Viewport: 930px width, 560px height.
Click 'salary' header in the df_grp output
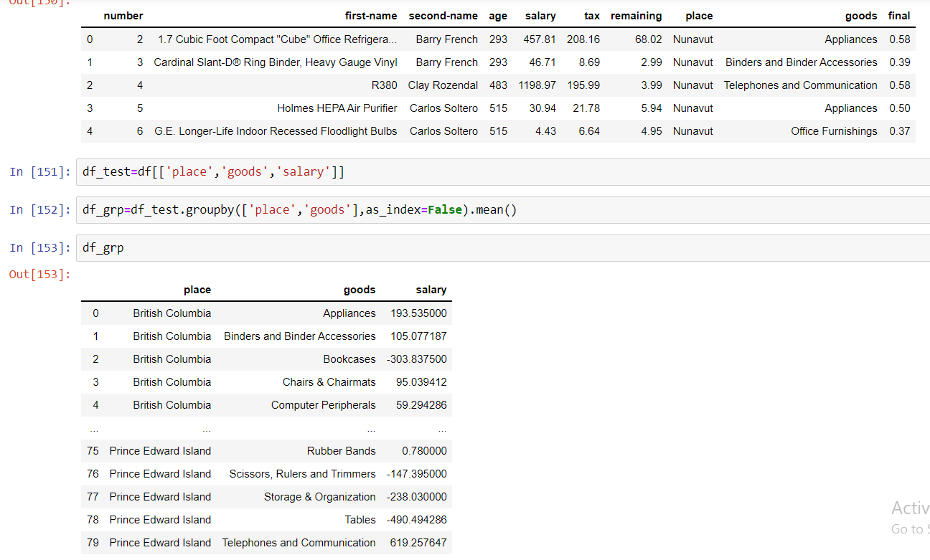pyautogui.click(x=431, y=290)
